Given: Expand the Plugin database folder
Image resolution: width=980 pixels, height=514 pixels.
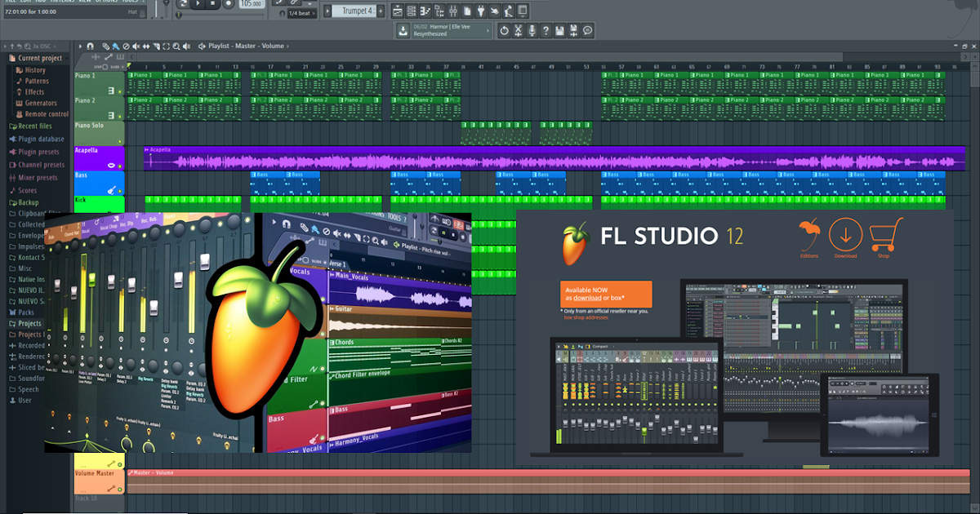Looking at the screenshot, I should [x=37, y=139].
